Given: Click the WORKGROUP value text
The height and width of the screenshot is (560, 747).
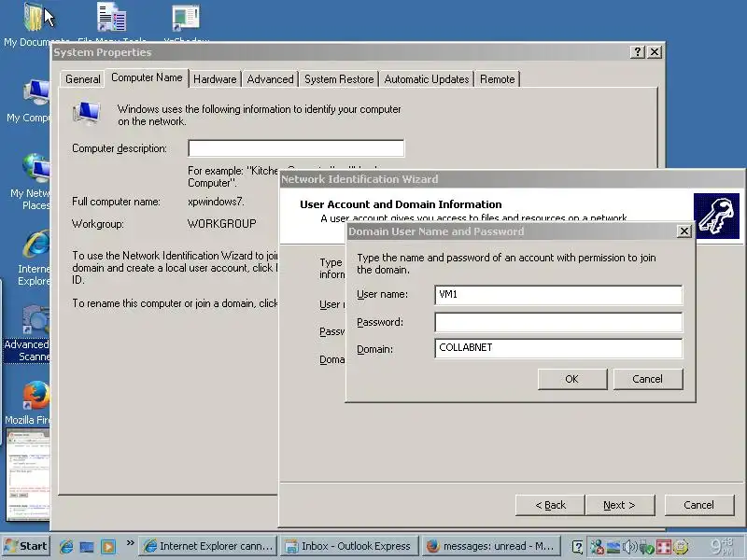Looking at the screenshot, I should [x=221, y=223].
